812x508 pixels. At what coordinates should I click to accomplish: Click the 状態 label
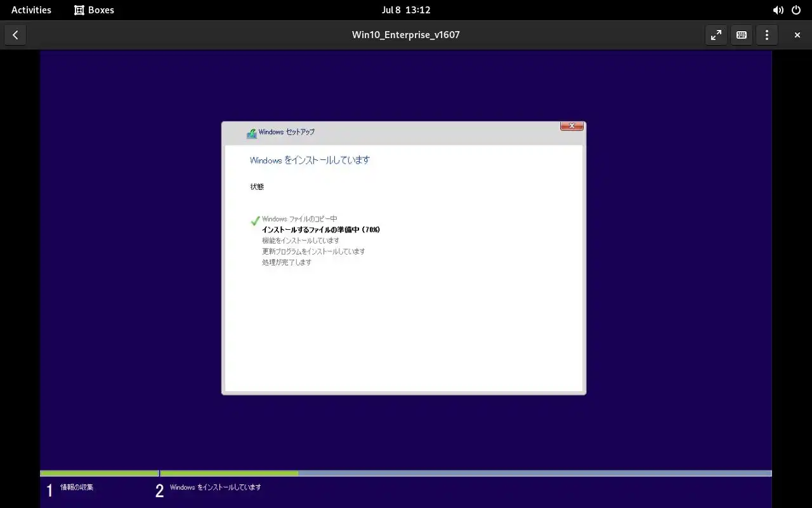(257, 187)
